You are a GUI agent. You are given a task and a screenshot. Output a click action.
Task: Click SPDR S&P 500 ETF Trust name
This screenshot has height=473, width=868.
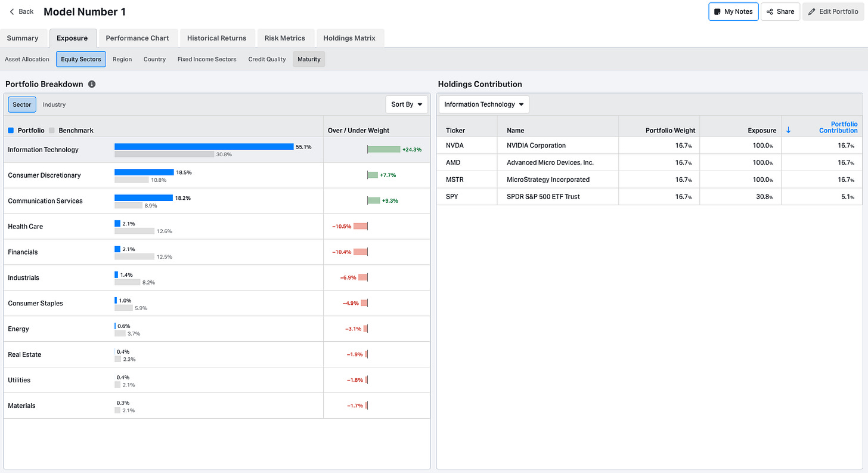(543, 196)
